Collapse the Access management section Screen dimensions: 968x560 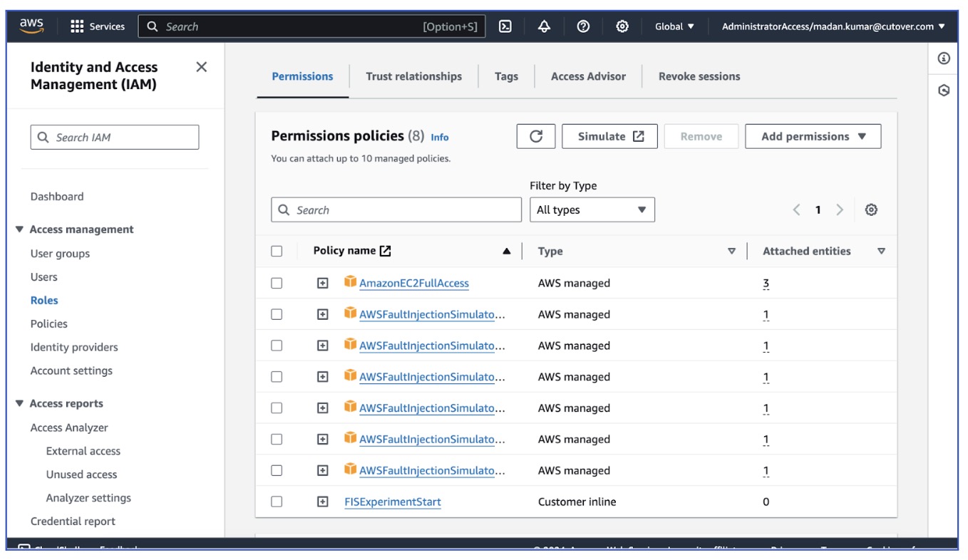(x=19, y=229)
